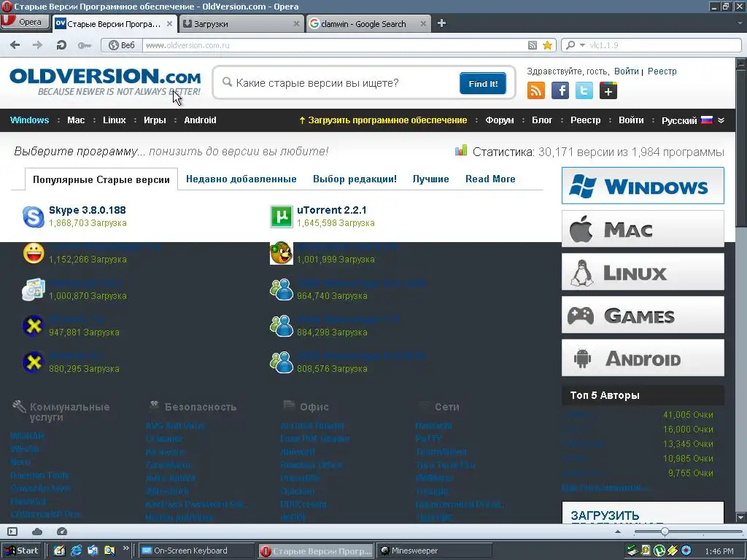This screenshot has height=560, width=747.
Task: Select the Недавно добавленные tab
Action: tap(241, 179)
